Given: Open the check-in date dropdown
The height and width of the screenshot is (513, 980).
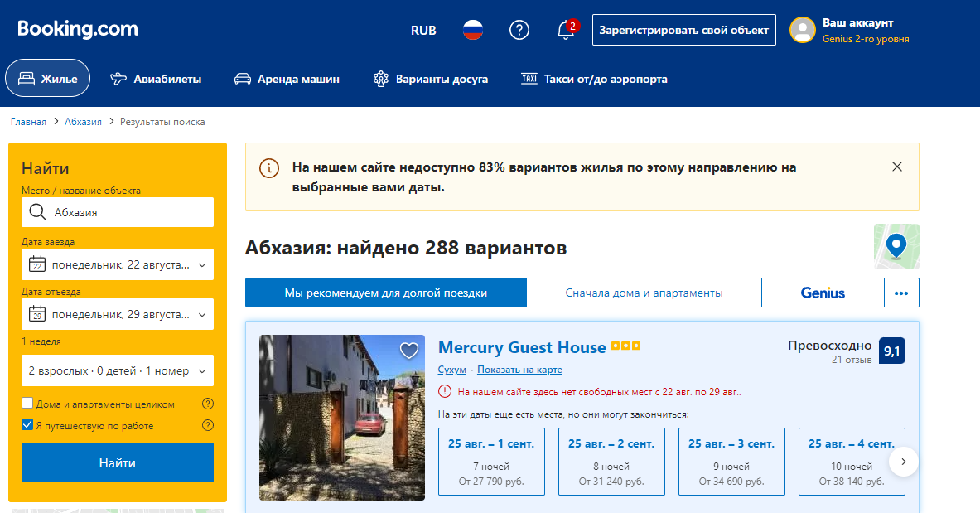Looking at the screenshot, I should point(117,264).
